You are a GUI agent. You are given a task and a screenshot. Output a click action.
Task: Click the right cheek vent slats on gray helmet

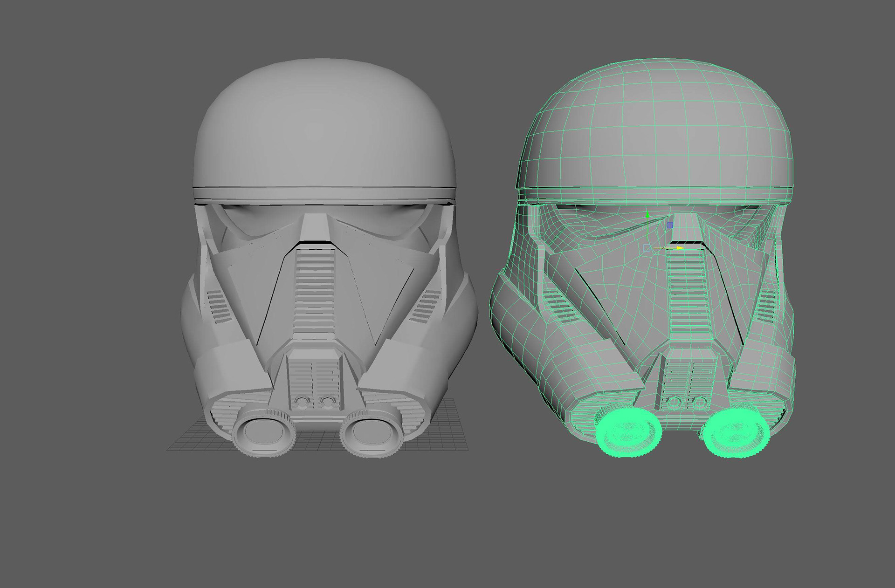[x=425, y=306]
